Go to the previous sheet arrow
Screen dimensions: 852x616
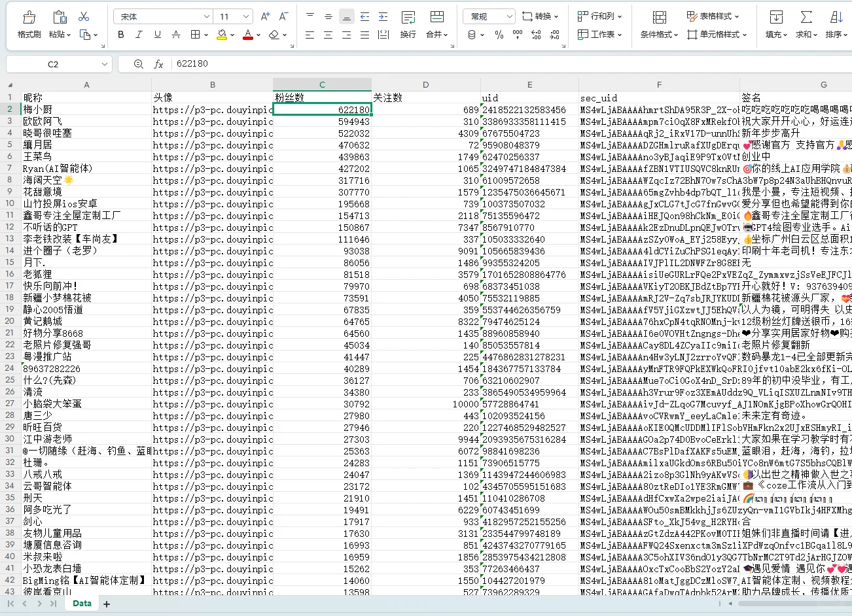24,604
